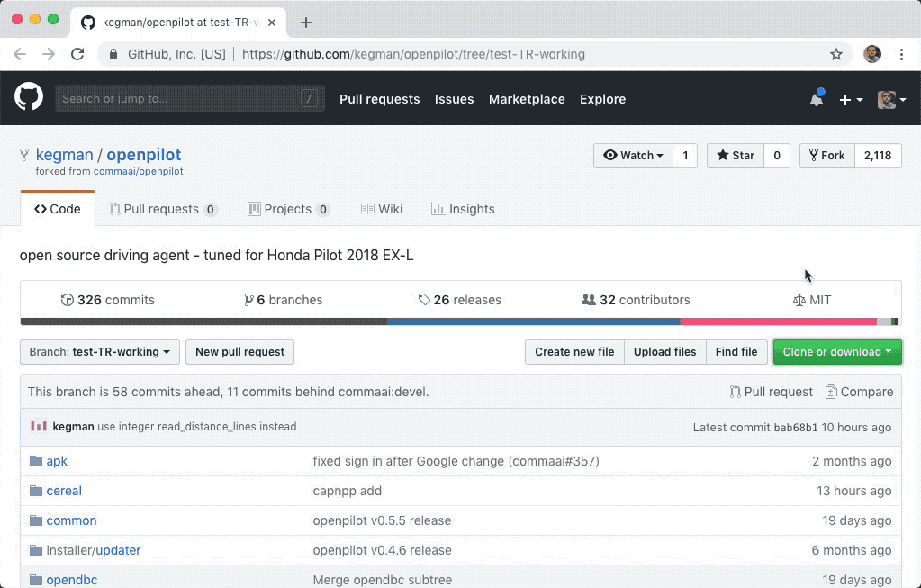View 32 contributors
921x588 pixels.
click(x=636, y=300)
